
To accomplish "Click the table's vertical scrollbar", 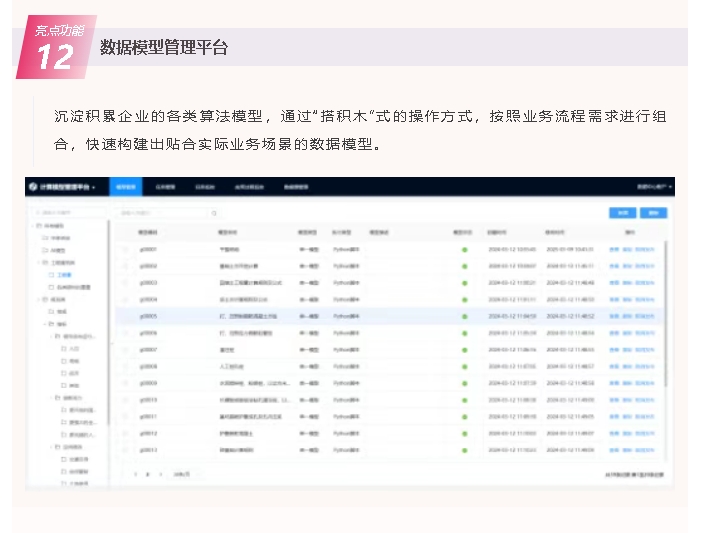I will tap(667, 300).
